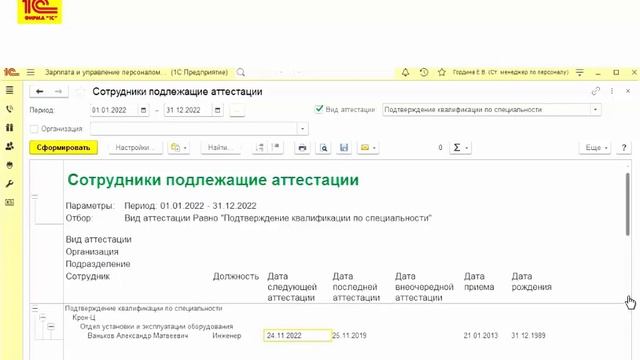Select the cell 25.11.2019
This screenshot has height=360, width=640.
tap(349, 336)
